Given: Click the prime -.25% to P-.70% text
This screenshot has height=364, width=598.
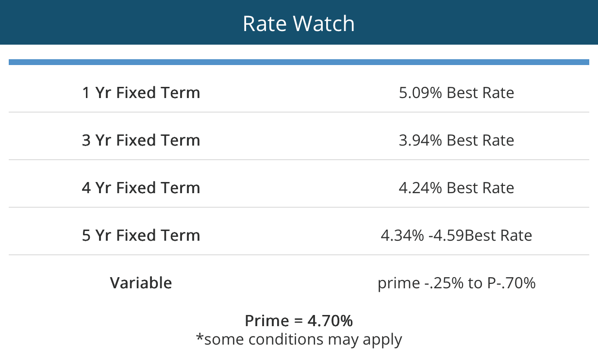Looking at the screenshot, I should (456, 283).
